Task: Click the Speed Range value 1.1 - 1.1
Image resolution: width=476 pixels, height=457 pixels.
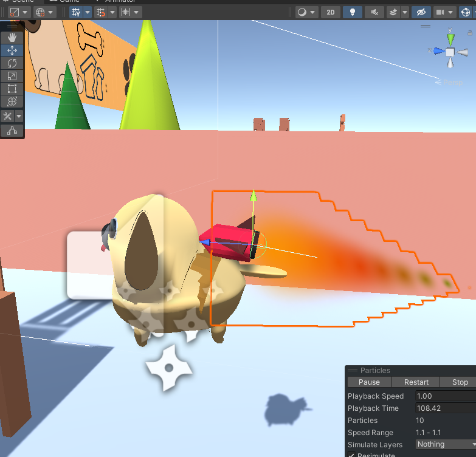Action: (x=428, y=433)
